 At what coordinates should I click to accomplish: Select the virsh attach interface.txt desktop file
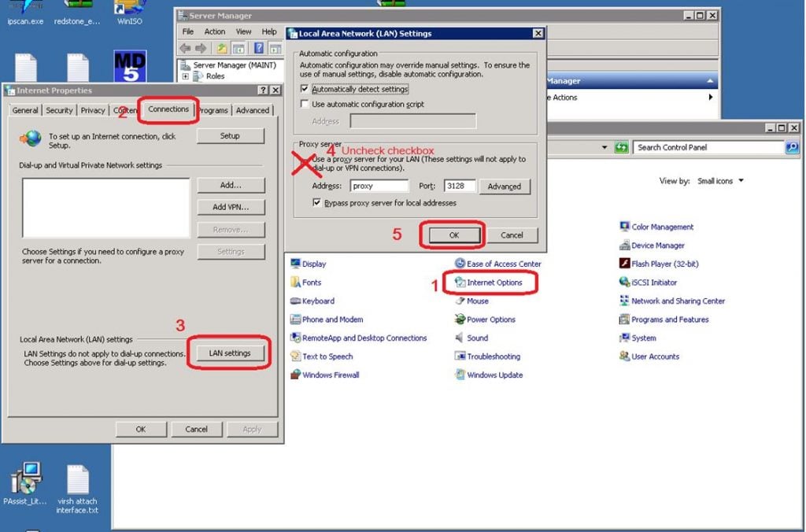click(78, 489)
